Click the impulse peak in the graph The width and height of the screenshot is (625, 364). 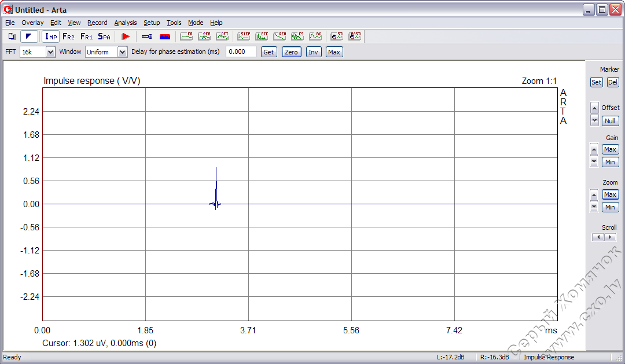(x=216, y=168)
